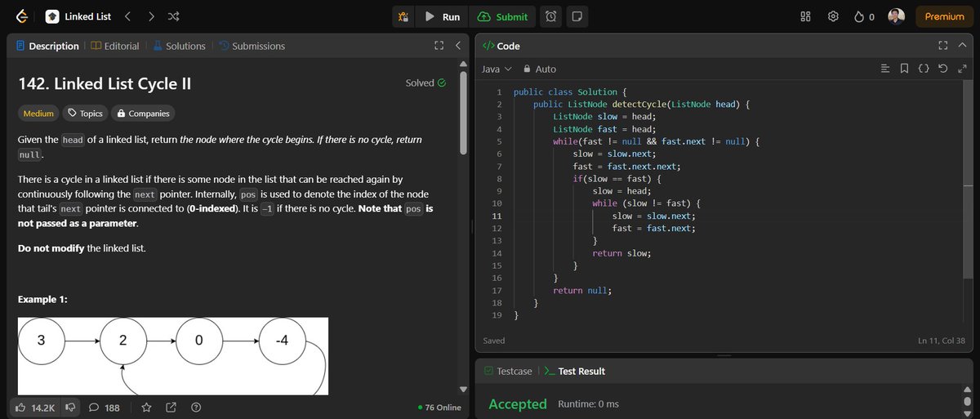This screenshot has width=980, height=419.
Task: Click line number 11 in the gutter
Action: [497, 216]
